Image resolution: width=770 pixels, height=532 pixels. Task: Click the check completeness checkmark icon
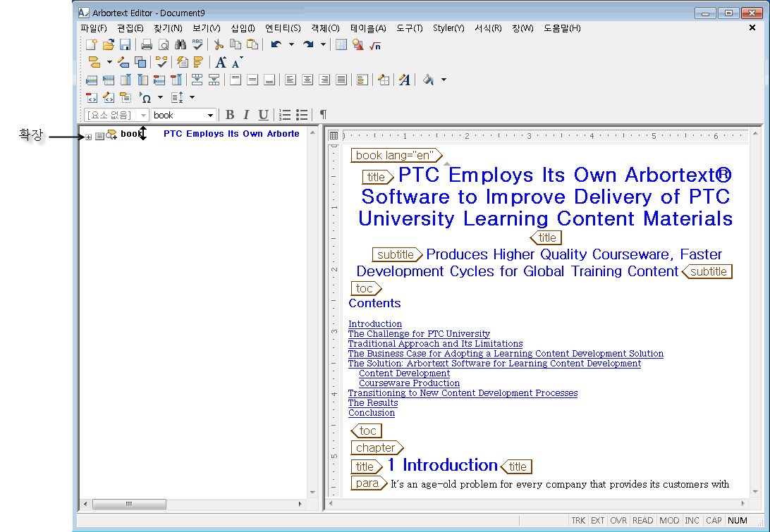pyautogui.click(x=161, y=62)
